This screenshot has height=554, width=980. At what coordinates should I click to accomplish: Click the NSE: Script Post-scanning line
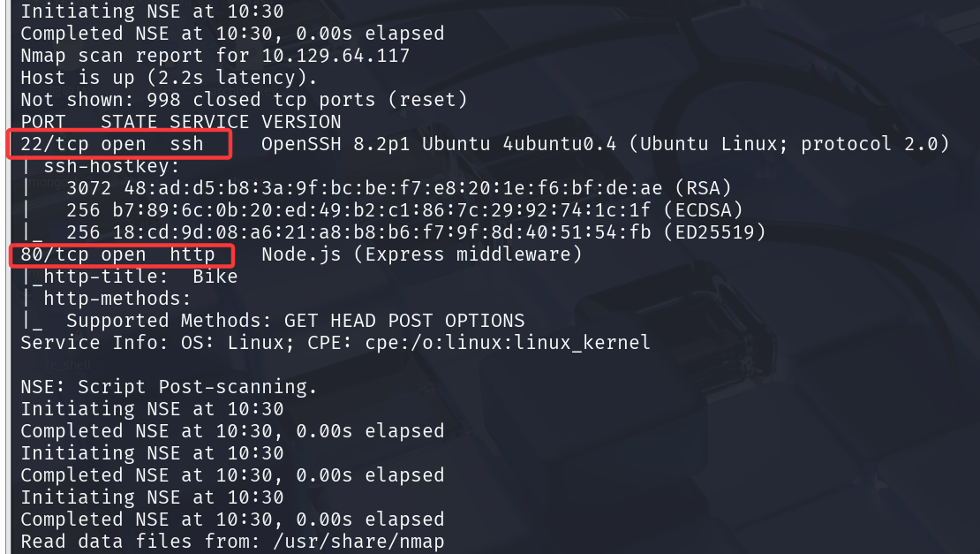pyautogui.click(x=169, y=387)
